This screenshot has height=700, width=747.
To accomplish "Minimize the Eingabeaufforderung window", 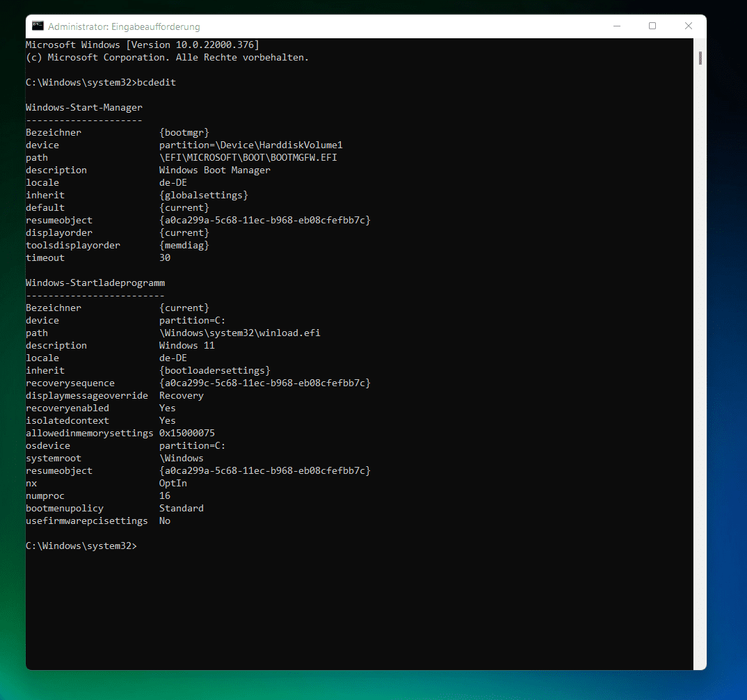I will pyautogui.click(x=617, y=26).
